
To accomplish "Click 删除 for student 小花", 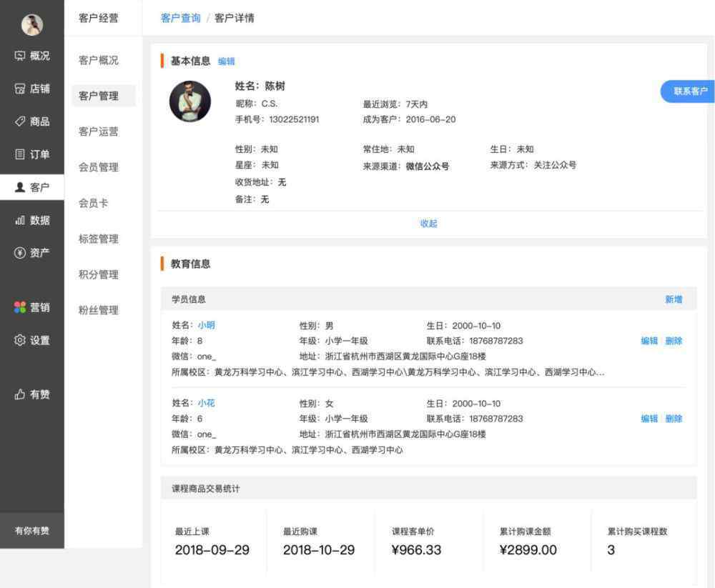I will [x=674, y=419].
